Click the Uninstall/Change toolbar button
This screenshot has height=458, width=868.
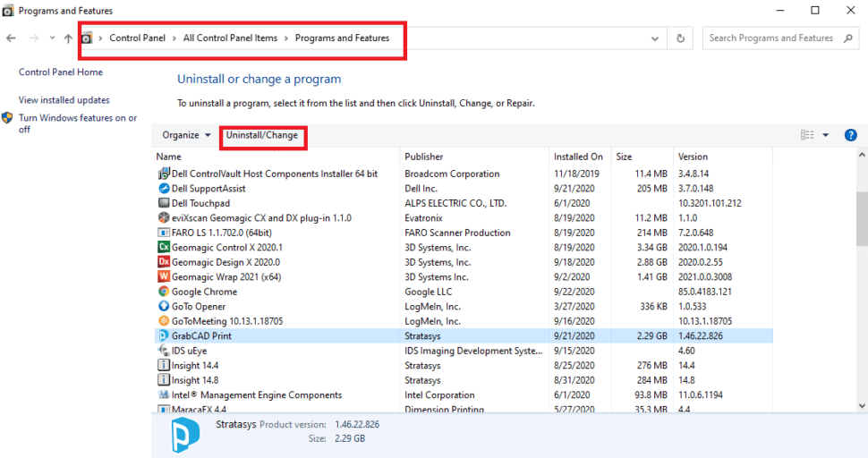coord(262,135)
